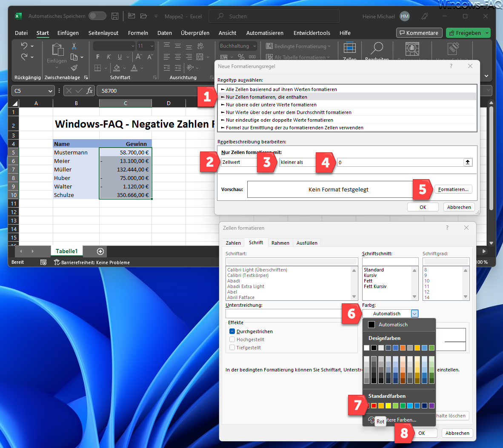This screenshot has height=448, width=503.
Task: Click the font color A icon
Action: click(134, 68)
